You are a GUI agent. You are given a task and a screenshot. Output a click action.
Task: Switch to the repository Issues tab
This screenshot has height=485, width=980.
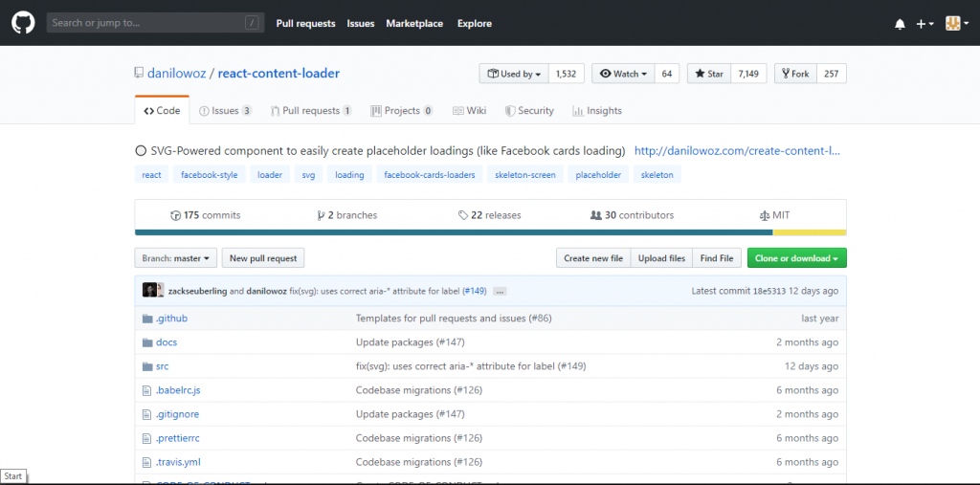click(226, 111)
